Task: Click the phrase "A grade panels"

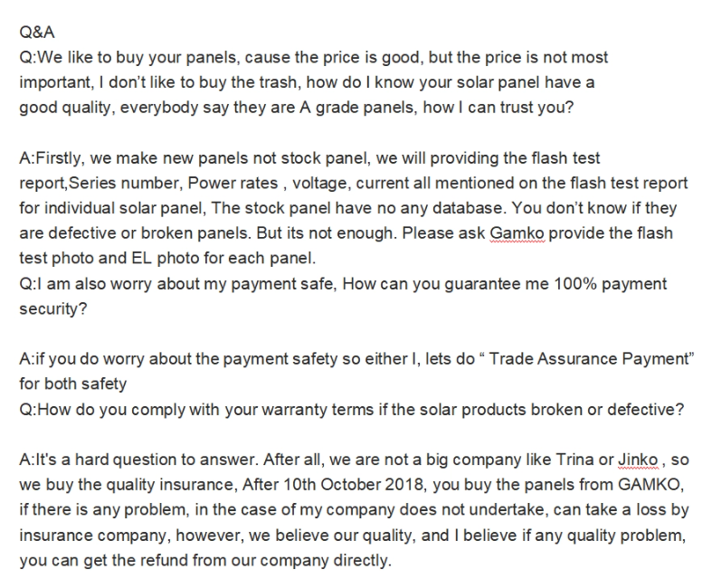Action: (358, 108)
